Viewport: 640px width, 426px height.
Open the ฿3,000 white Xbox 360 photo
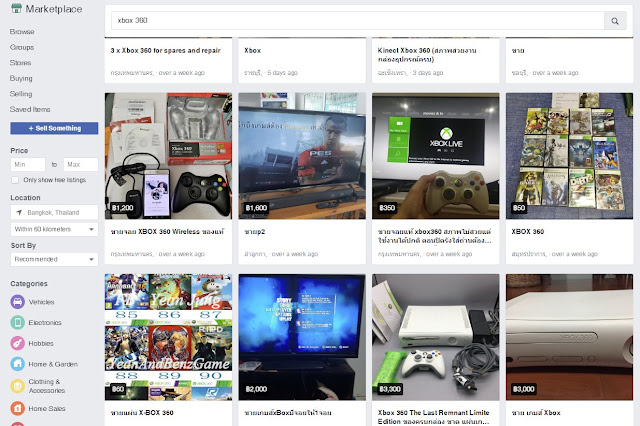569,337
